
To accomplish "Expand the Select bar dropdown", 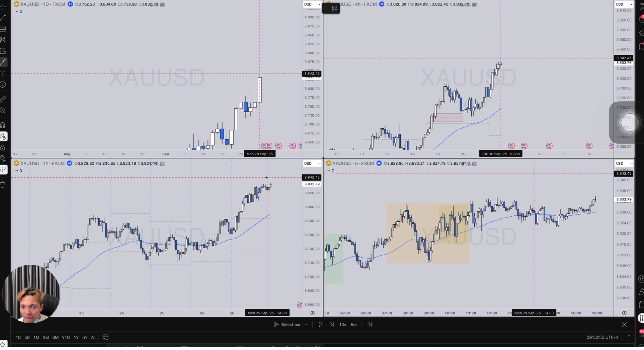I will pyautogui.click(x=307, y=325).
